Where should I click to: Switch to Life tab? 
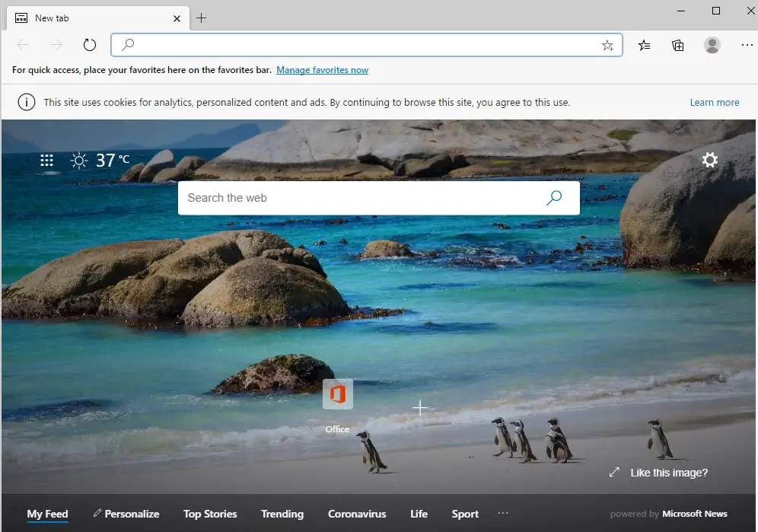point(419,514)
